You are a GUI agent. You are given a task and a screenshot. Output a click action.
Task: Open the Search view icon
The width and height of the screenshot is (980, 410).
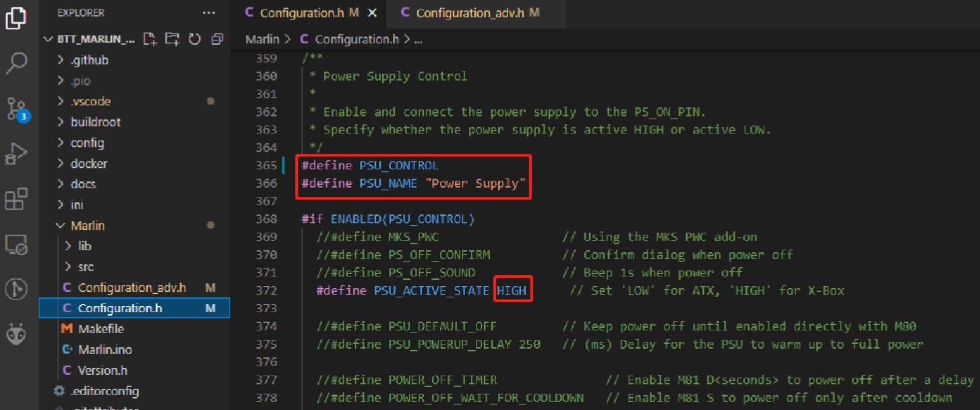16,63
